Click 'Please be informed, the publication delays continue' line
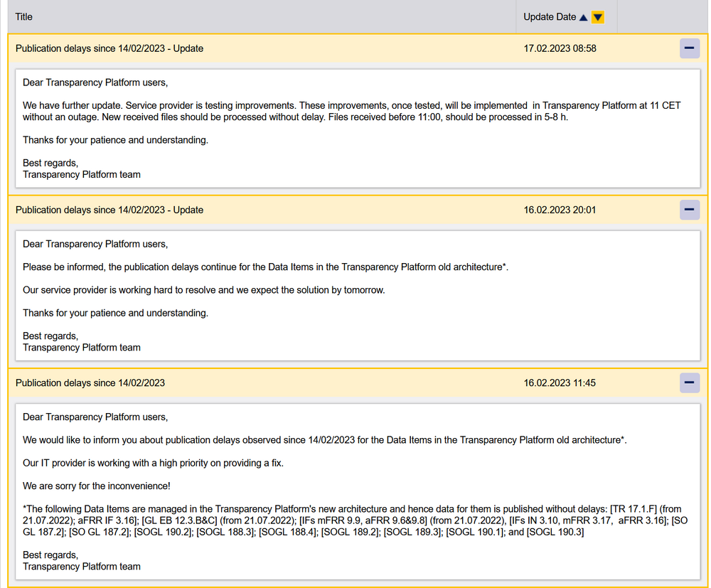The height and width of the screenshot is (588, 711). [265, 267]
